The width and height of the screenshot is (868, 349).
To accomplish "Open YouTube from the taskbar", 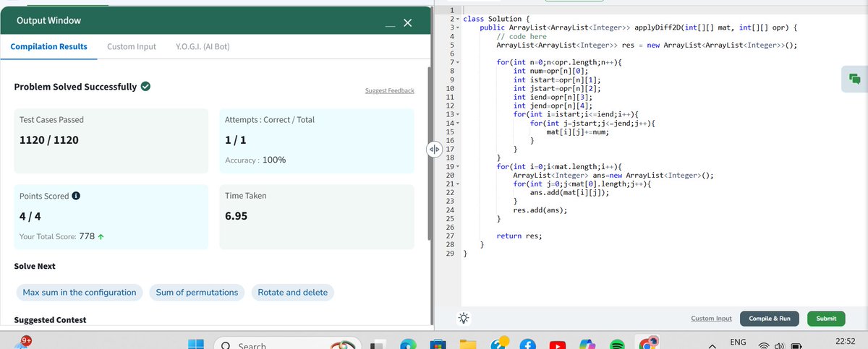I will [558, 345].
